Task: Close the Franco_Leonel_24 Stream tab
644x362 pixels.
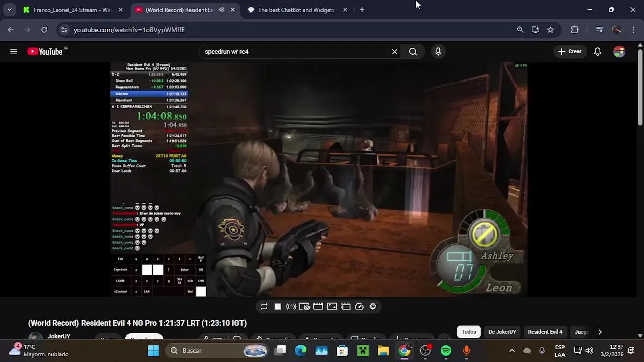Action: tap(120, 10)
